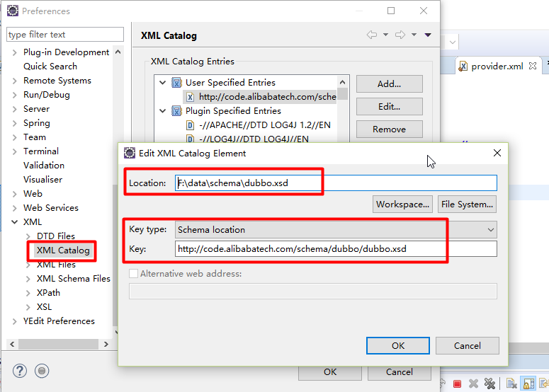Confirm the Edit XML Catalog Element dialog with OK
Screen dimensions: 549x392
[398, 346]
